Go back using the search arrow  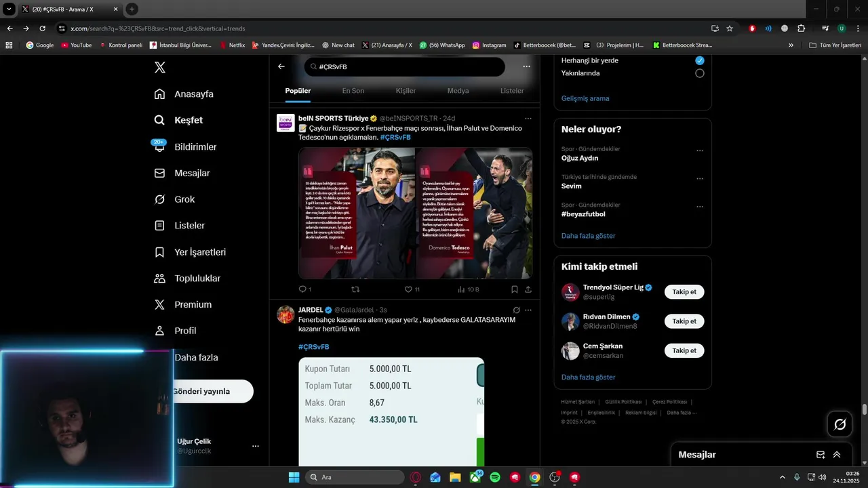[281, 66]
